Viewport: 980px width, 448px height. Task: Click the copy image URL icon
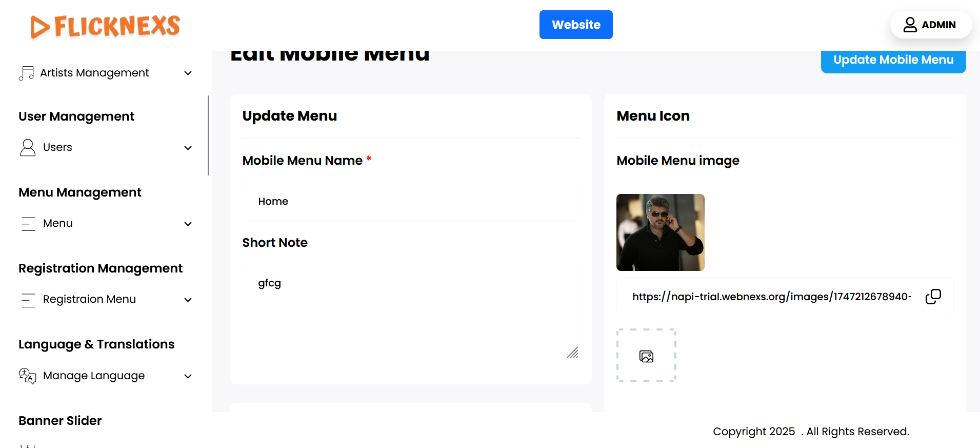933,297
